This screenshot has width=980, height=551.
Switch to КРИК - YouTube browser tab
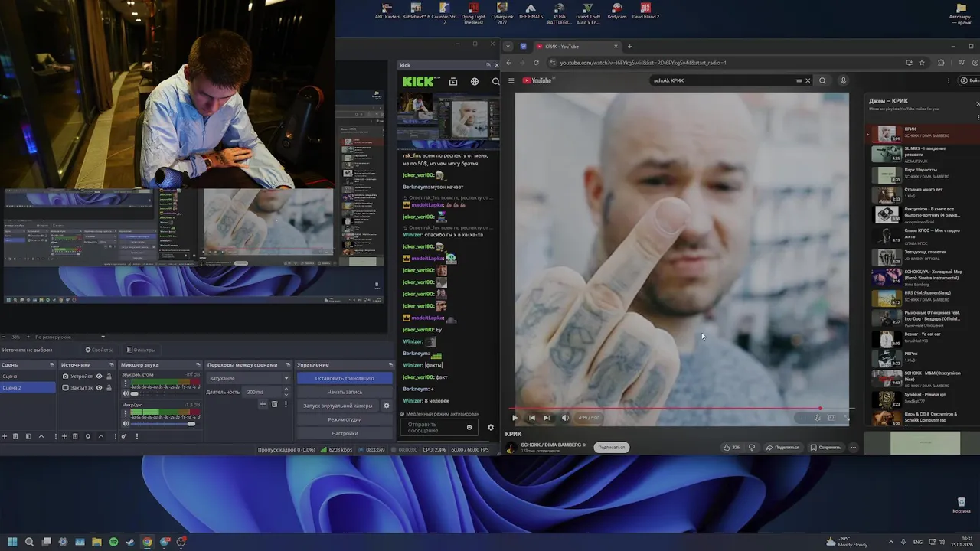(577, 46)
